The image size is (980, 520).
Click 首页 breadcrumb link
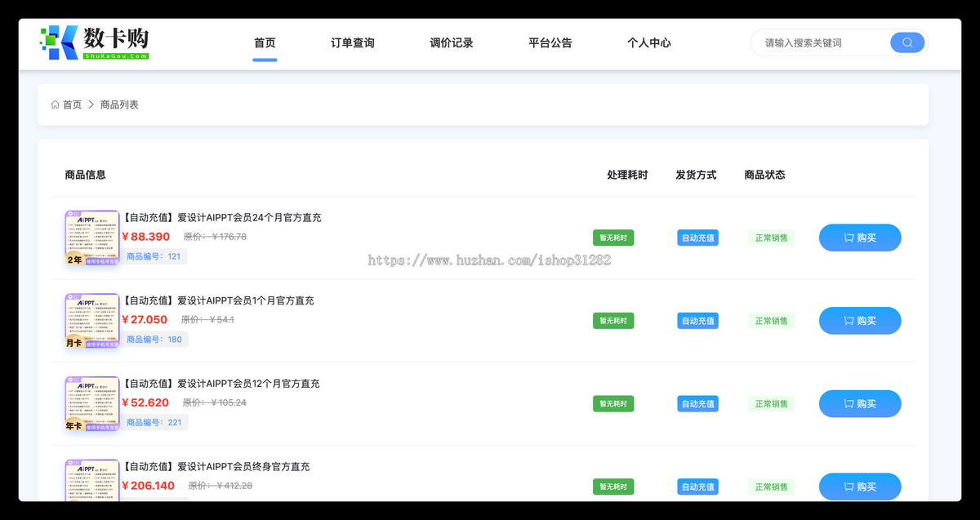tap(73, 104)
